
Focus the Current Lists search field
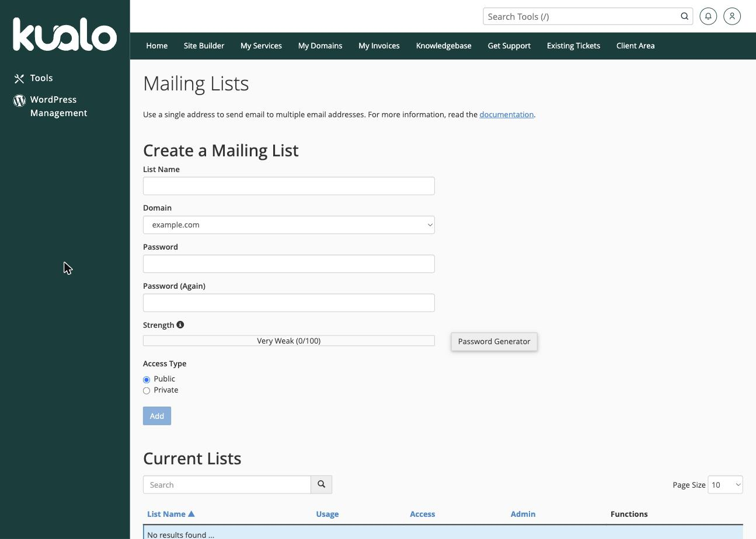227,485
